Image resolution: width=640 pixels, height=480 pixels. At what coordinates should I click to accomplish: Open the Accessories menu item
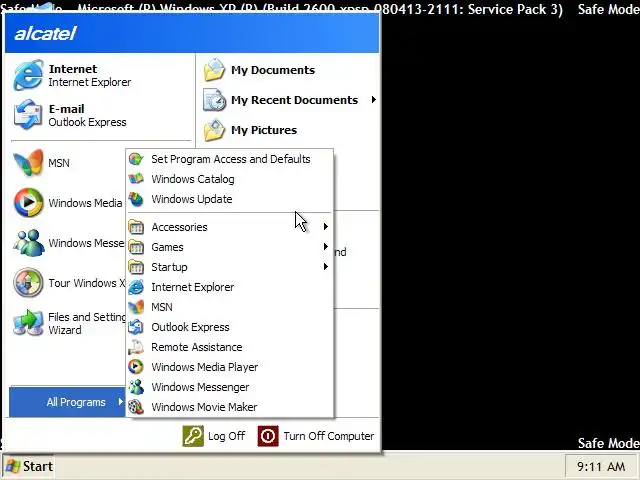(230, 227)
